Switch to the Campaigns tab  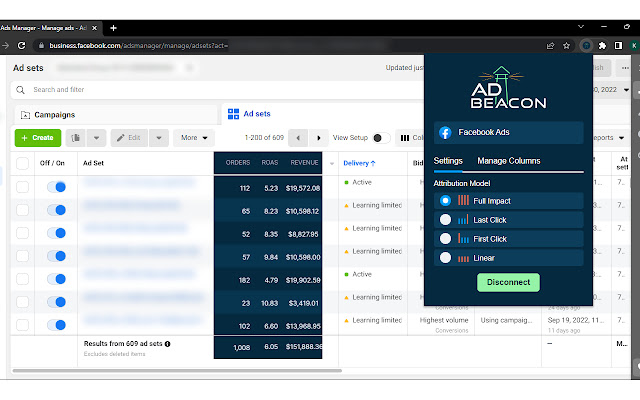pos(116,115)
